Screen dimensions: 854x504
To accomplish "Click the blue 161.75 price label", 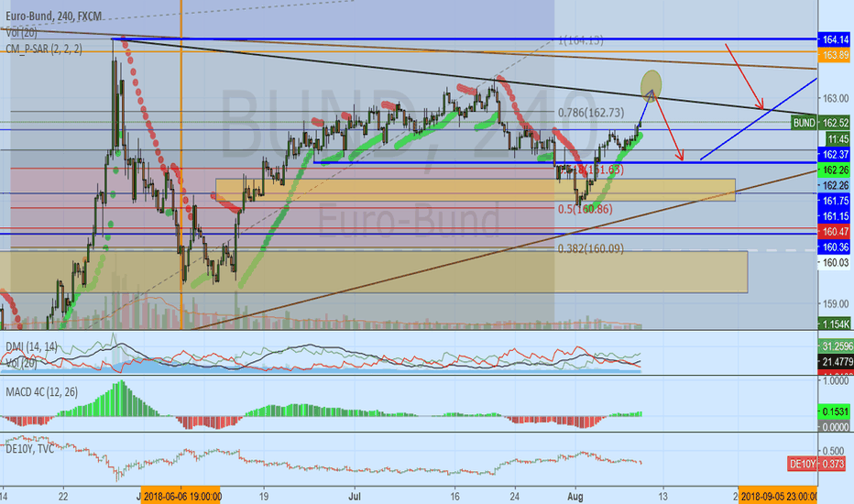I will (x=835, y=201).
